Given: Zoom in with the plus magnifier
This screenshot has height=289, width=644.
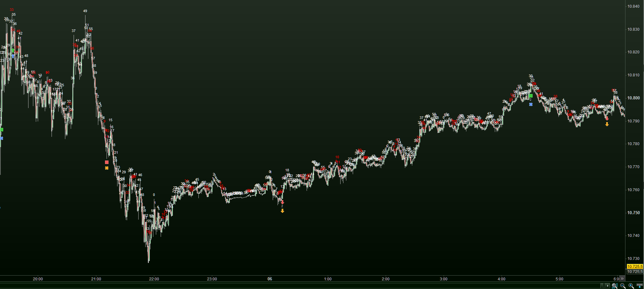Looking at the screenshot, I should click(x=631, y=286).
